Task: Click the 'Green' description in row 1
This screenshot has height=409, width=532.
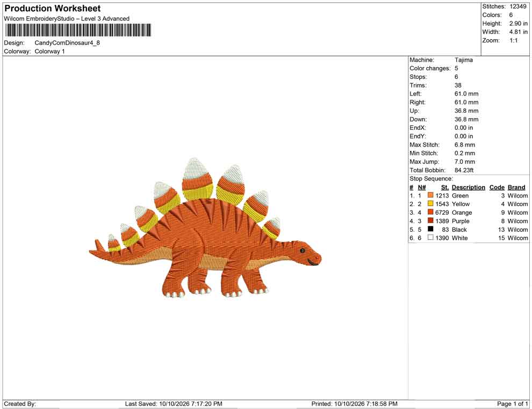Action: (460, 195)
